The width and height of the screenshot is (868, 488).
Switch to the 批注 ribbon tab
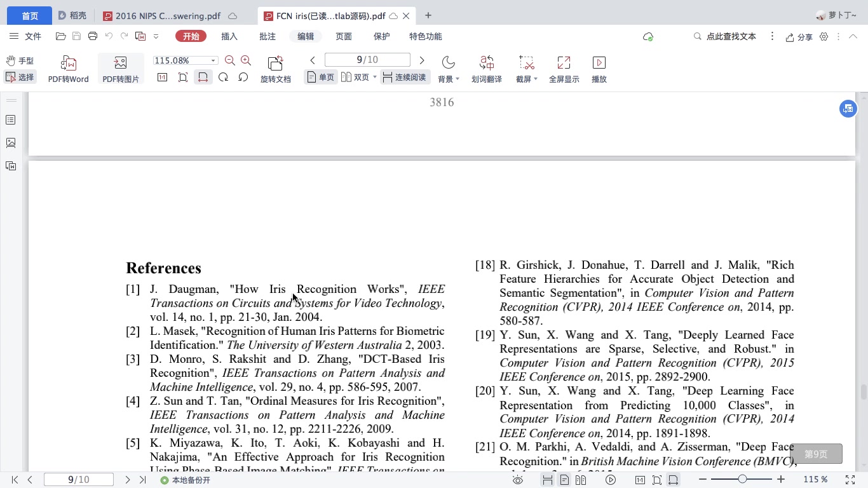tap(268, 36)
